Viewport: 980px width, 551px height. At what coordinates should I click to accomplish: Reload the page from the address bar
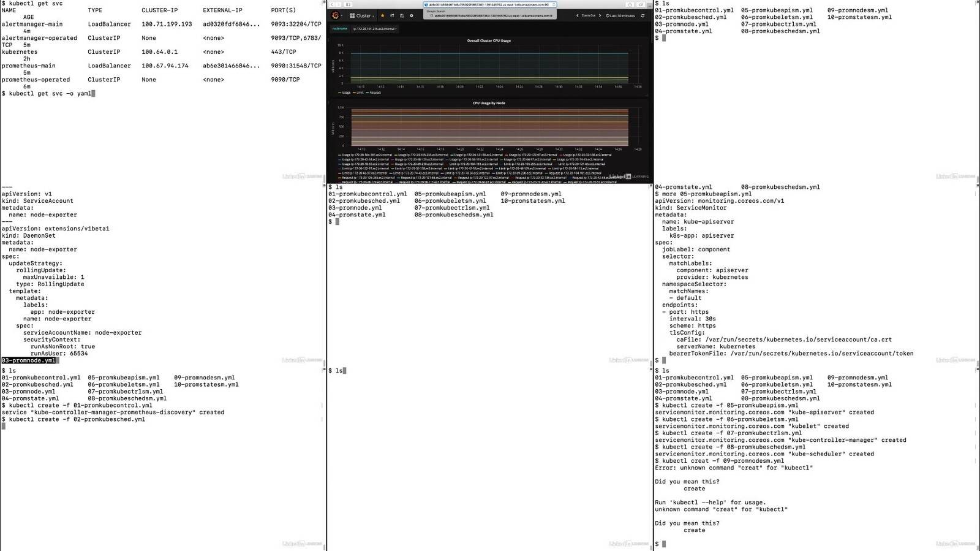click(x=553, y=4)
